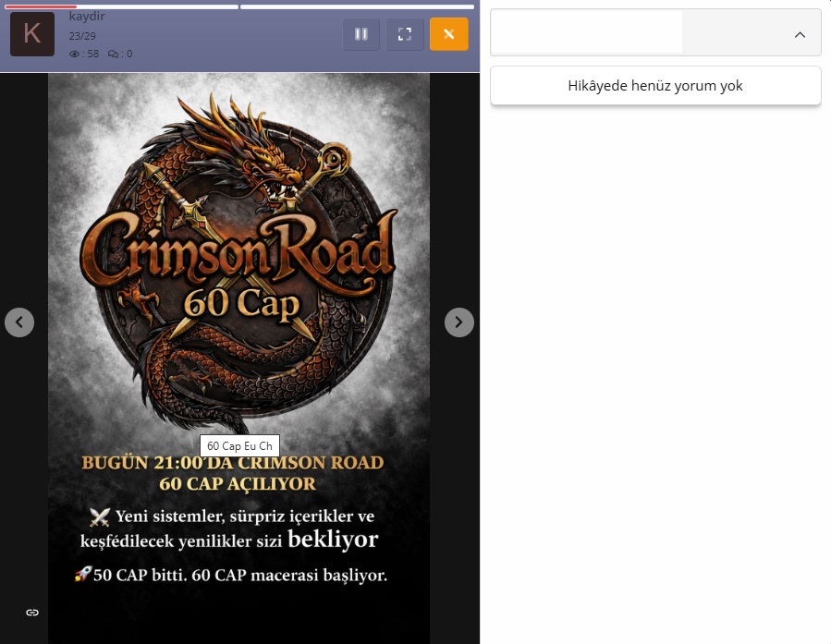This screenshot has width=831, height=644.
Task: Close the story viewer with orange X
Action: tap(448, 34)
